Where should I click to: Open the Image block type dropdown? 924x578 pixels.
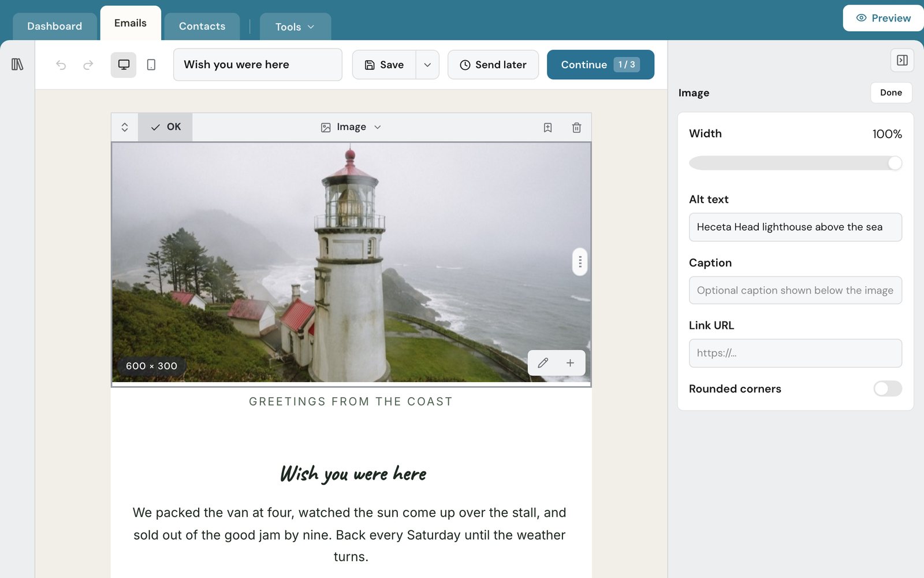(x=351, y=127)
